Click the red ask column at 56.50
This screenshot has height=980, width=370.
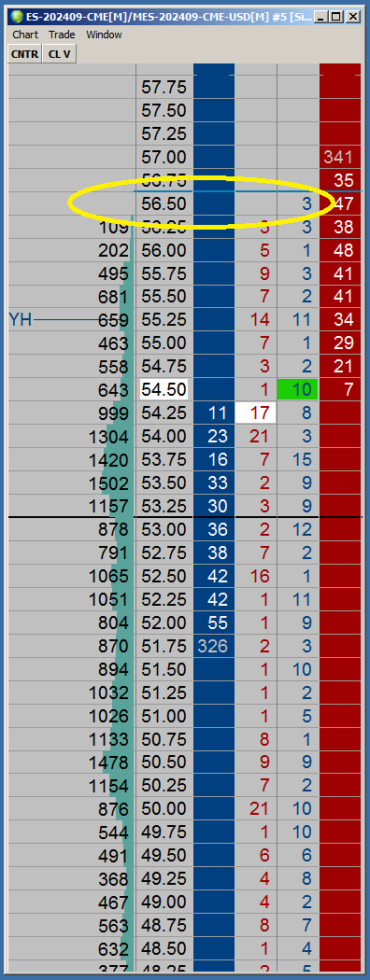point(340,203)
